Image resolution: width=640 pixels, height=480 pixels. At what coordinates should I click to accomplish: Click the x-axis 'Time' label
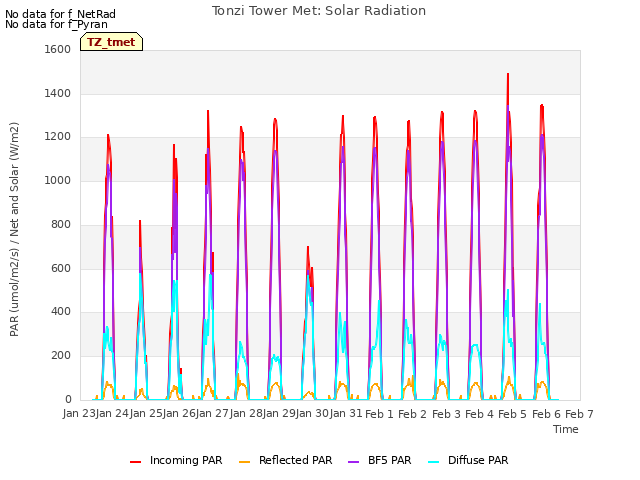[566, 429]
